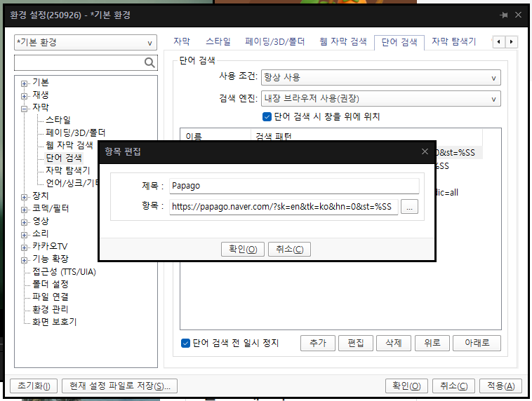
Task: Click the 이름 column header
Action: (x=215, y=135)
